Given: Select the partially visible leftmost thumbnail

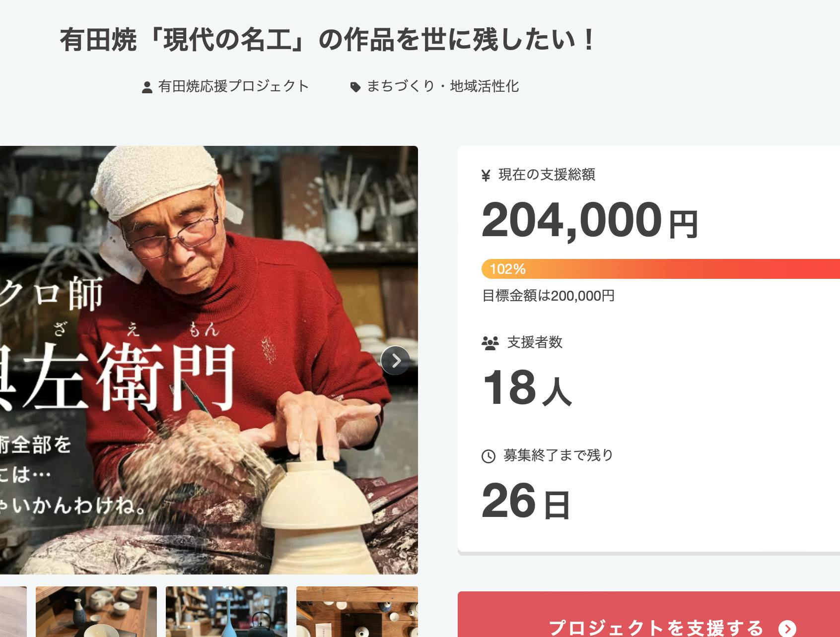Looking at the screenshot, I should [x=13, y=612].
